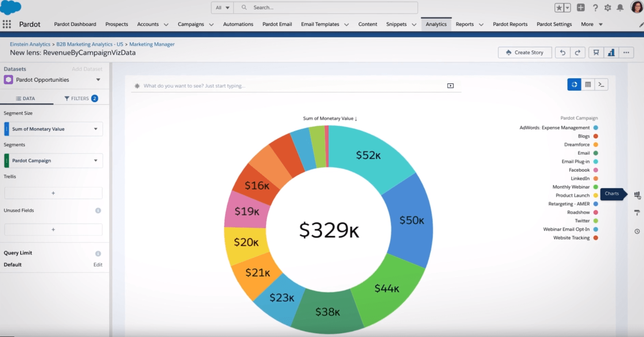Open the Pardot Opportunities dataset dropdown
Image resolution: width=644 pixels, height=337 pixels.
point(98,80)
